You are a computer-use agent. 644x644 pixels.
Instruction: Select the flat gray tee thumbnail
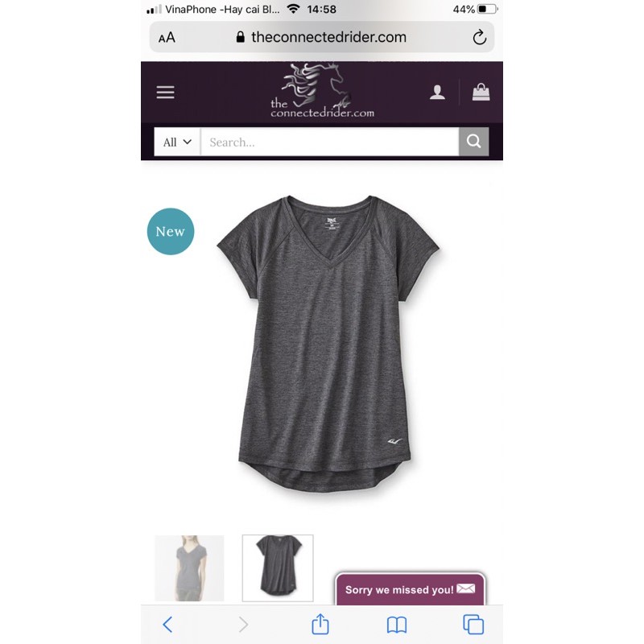coord(278,568)
